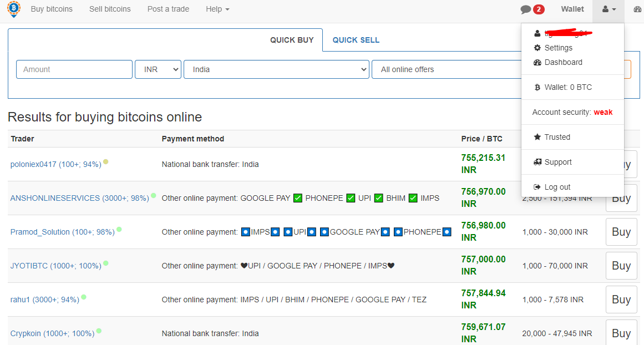Viewport: 644px width, 345px height.
Task: Click Pramod_Solution payment method text
Action: 306,232
